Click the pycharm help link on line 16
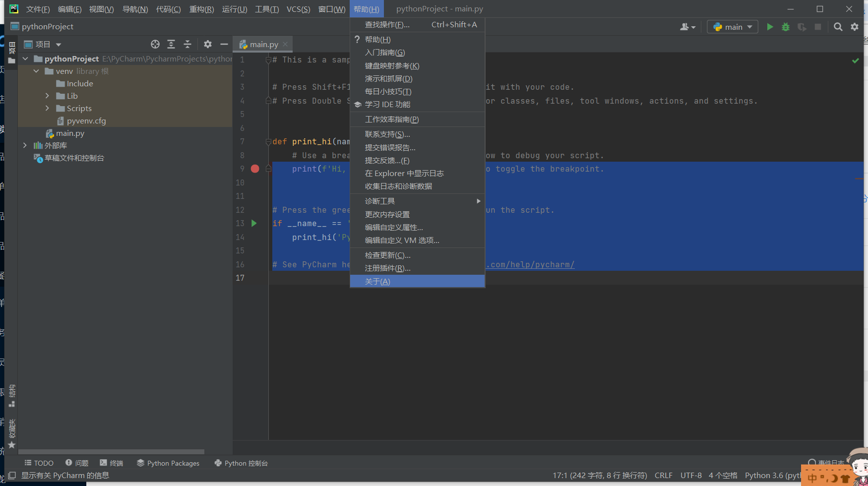This screenshot has height=486, width=868. click(x=530, y=264)
